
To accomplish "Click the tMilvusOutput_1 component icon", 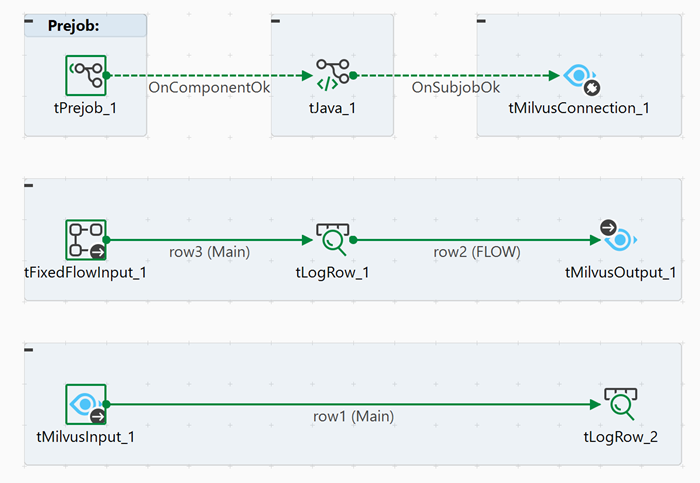I will tap(619, 238).
